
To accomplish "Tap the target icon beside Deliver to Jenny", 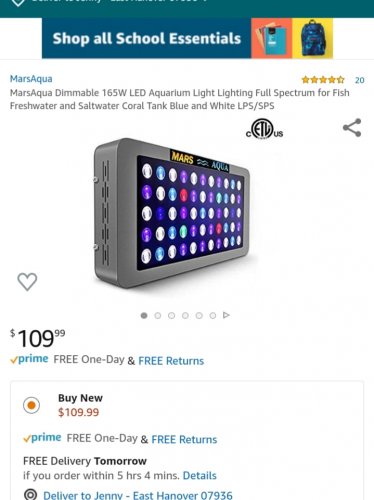I will 30,495.
